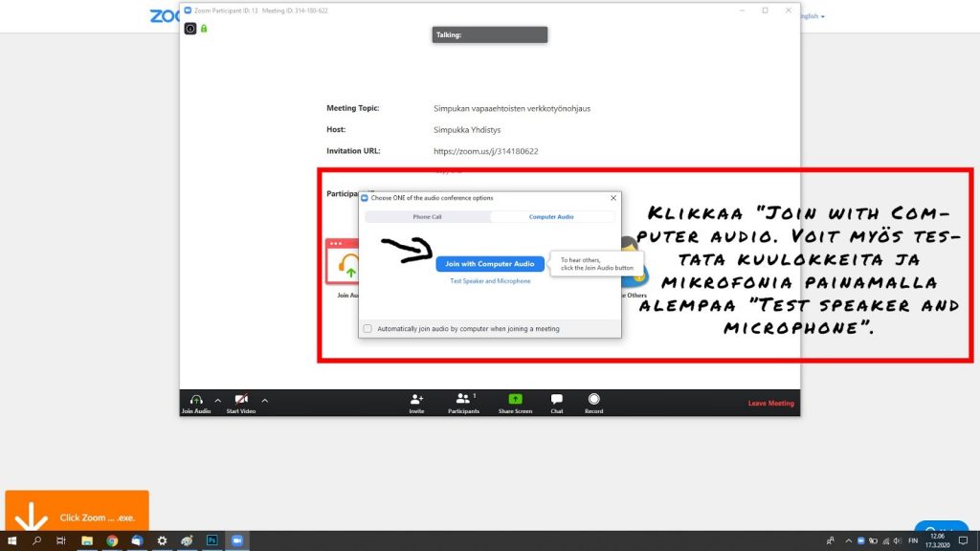The image size is (980, 551).
Task: Click the orange Click Zoom .exe download banner
Action: [77, 511]
